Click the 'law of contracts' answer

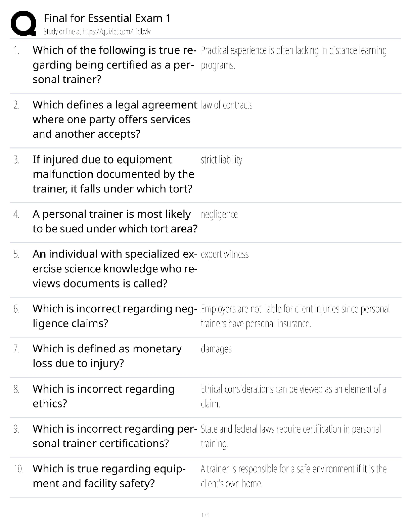point(227,105)
